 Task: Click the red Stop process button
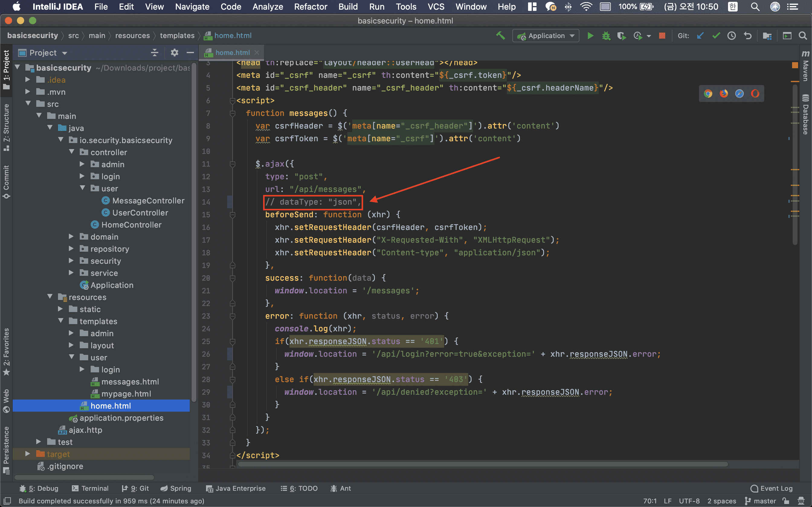pyautogui.click(x=662, y=36)
